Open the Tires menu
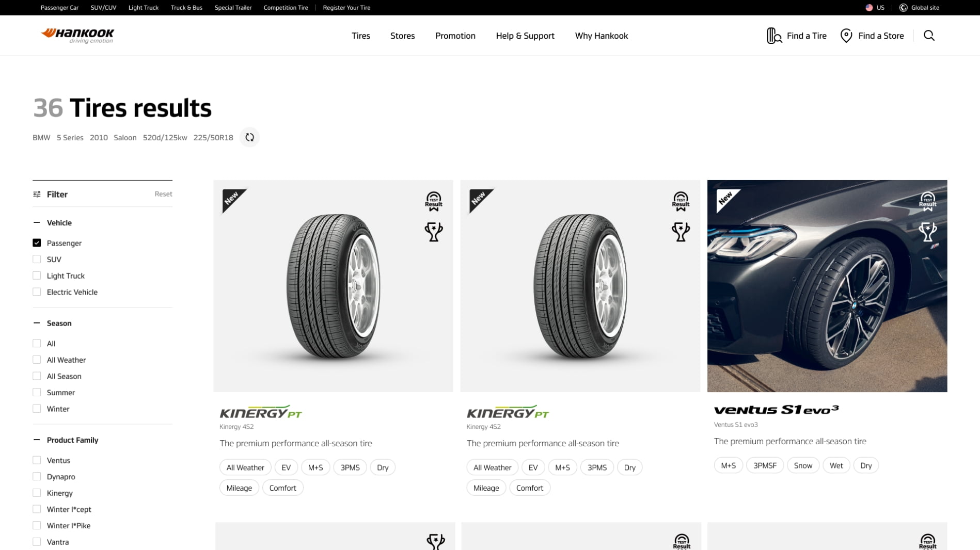The width and height of the screenshot is (980, 550). [361, 36]
